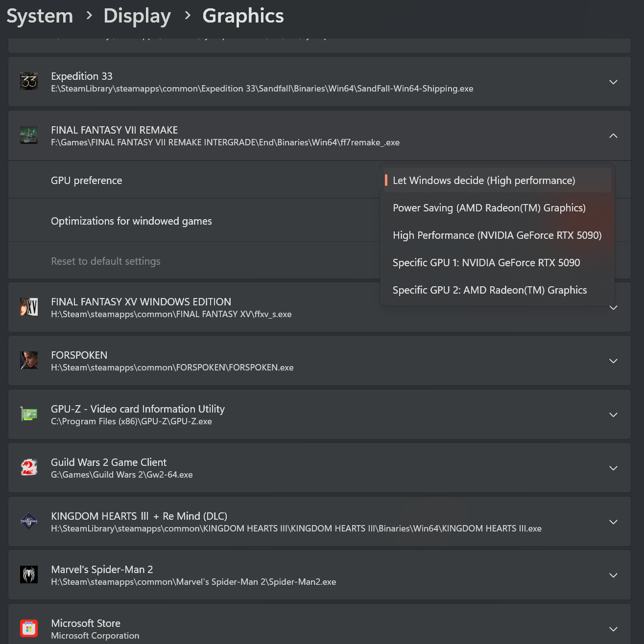Click the Expedition 33 title text
This screenshot has height=644, width=644.
pos(82,76)
